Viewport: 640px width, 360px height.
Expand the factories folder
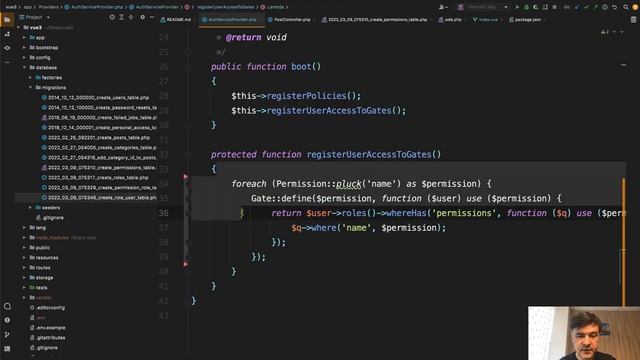30,78
